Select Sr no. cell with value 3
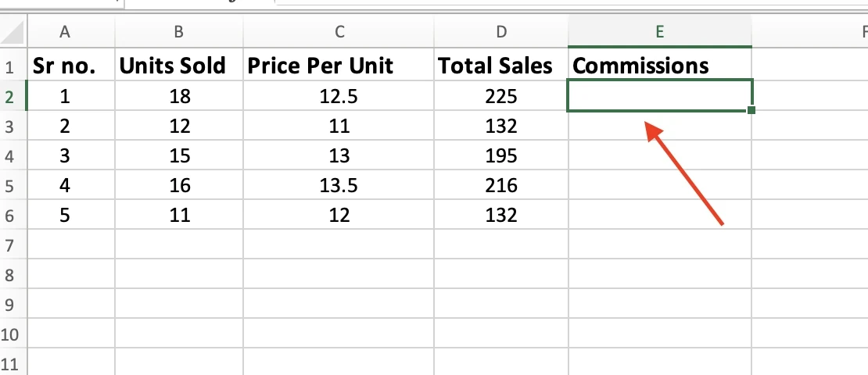The height and width of the screenshot is (375, 868). click(71, 155)
